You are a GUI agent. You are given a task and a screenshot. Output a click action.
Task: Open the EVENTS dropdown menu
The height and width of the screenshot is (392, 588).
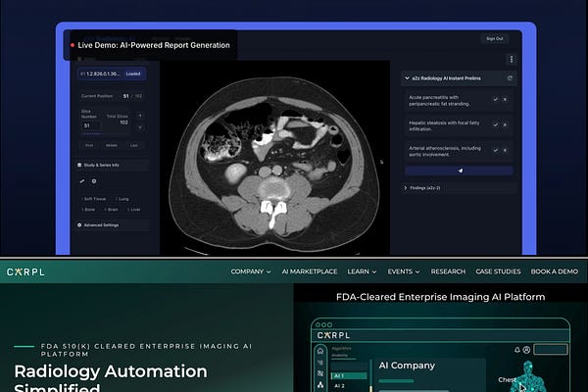404,271
